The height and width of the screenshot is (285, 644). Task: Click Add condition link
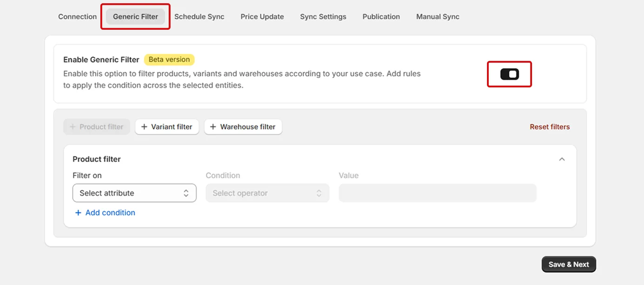point(105,212)
